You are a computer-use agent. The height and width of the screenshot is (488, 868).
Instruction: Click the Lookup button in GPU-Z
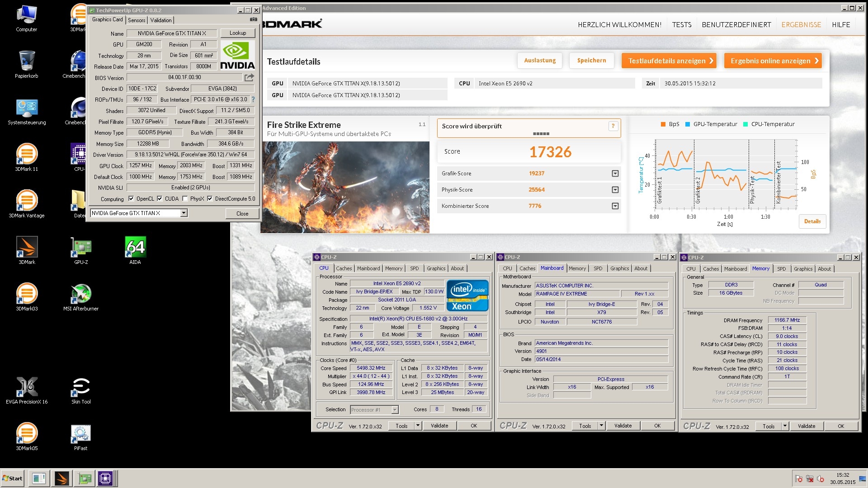[x=238, y=33]
